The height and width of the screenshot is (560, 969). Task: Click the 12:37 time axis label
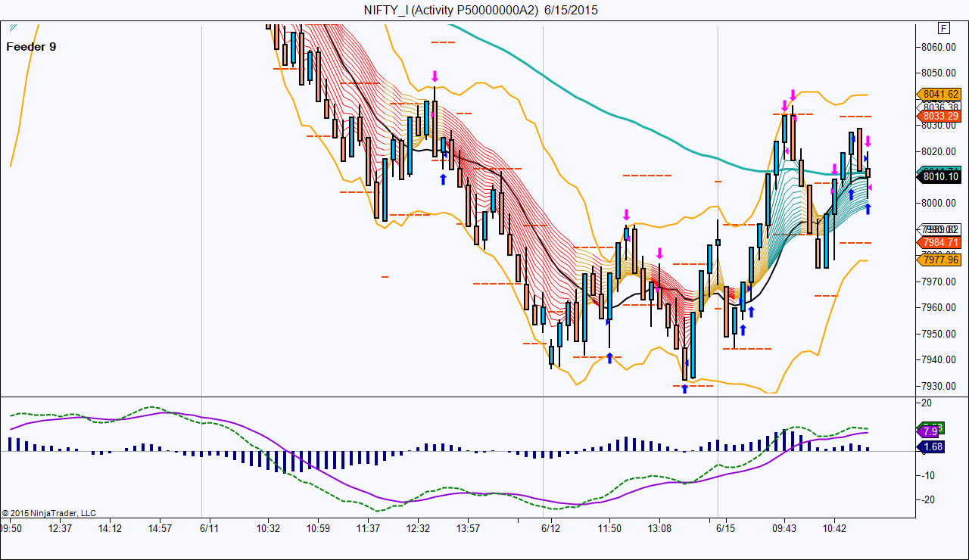60,528
